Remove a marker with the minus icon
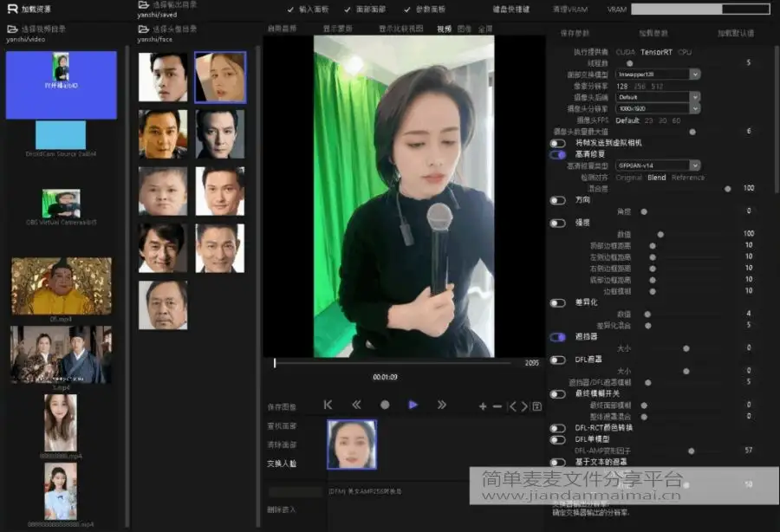The height and width of the screenshot is (532, 780). (x=497, y=406)
